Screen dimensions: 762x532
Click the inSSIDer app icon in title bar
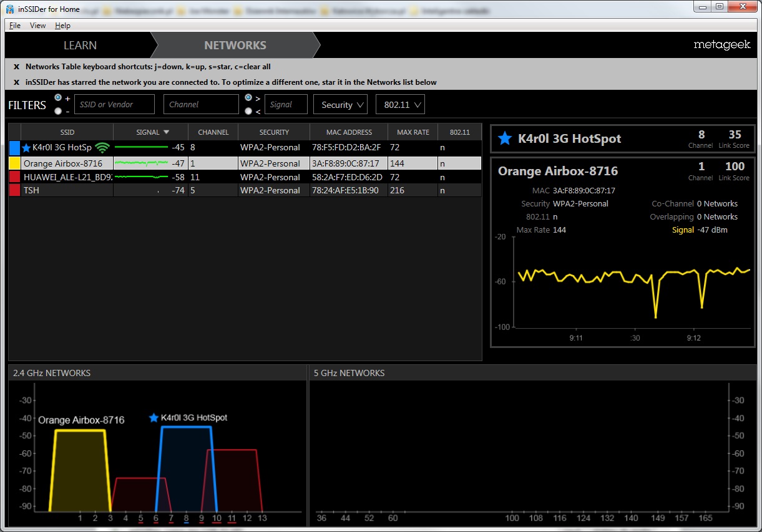10,7
